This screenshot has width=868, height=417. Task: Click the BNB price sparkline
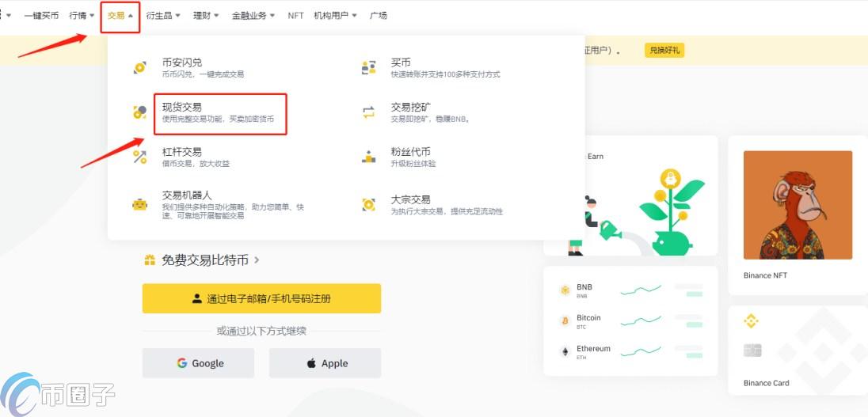tap(641, 290)
